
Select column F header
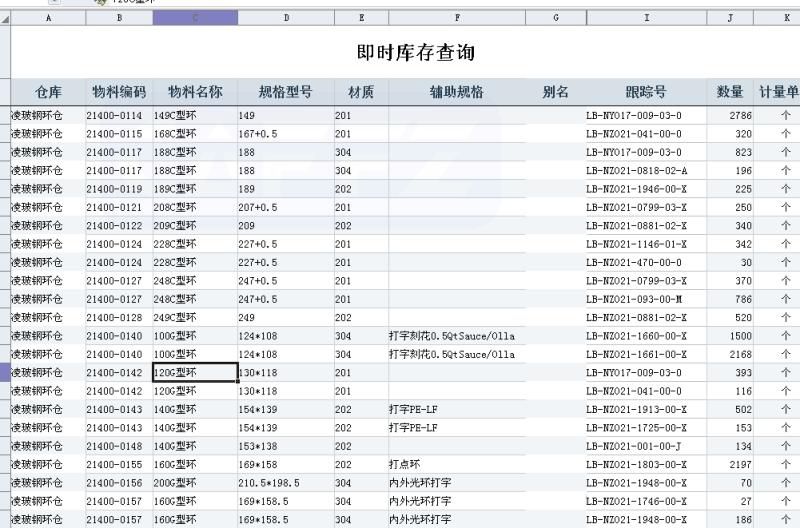click(x=457, y=18)
